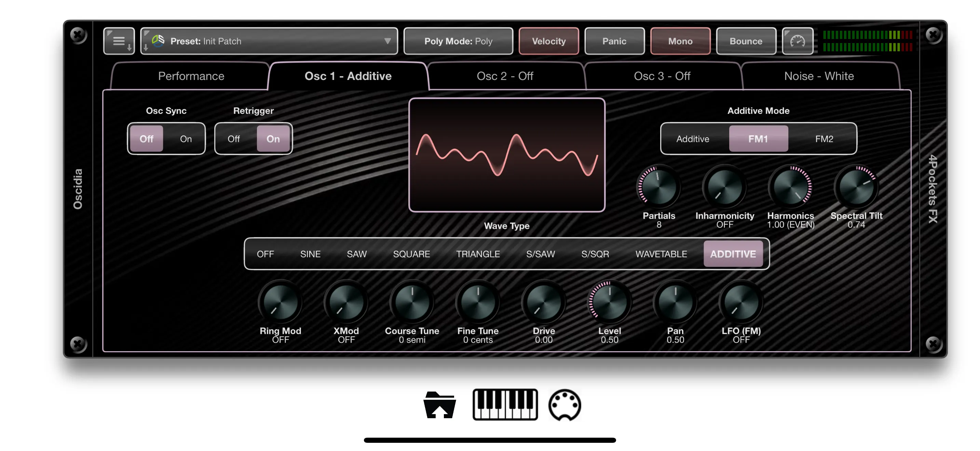Screen dimensions: 980x451
Task: Expand the Preset Init Patch dropdown arrow
Action: (387, 41)
